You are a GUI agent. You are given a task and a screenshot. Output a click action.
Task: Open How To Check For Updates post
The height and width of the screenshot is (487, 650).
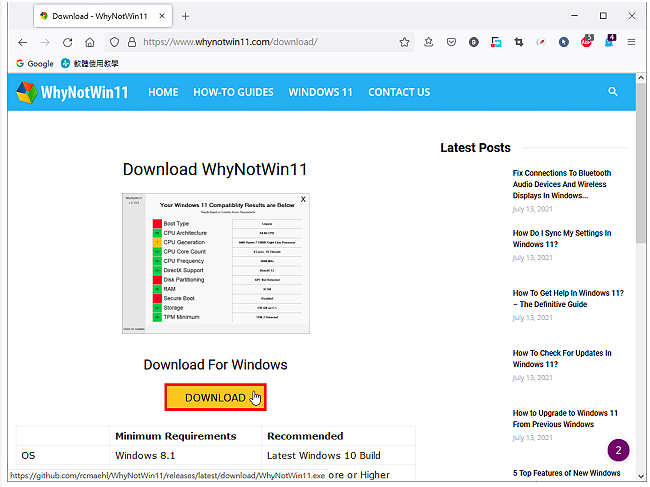pos(562,359)
